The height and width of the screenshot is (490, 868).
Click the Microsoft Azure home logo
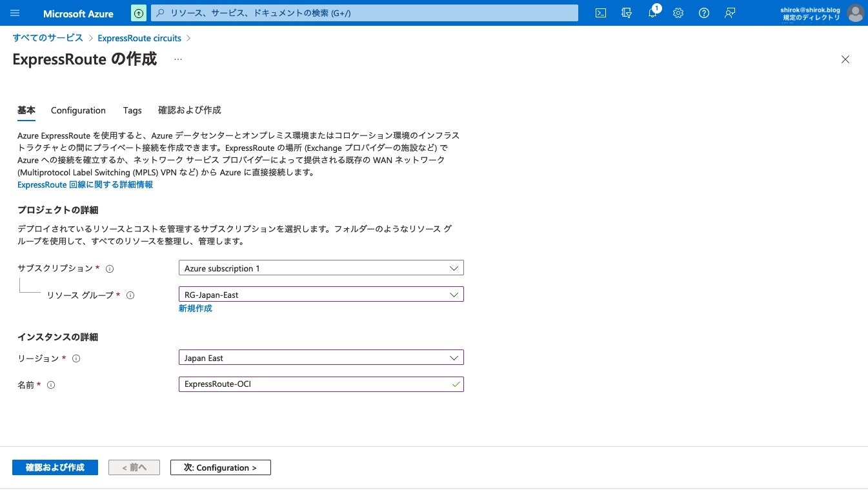coord(78,14)
